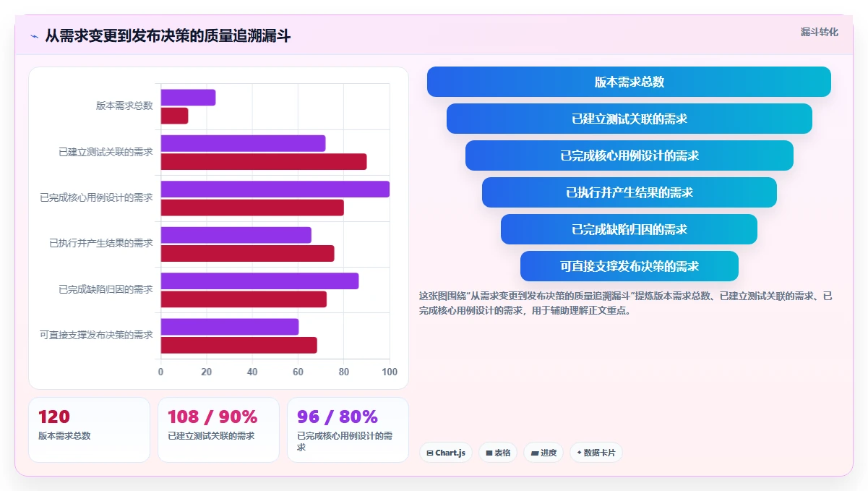Image resolution: width=868 pixels, height=491 pixels.
Task: Click the x-axis value 20
Action: [x=206, y=372]
